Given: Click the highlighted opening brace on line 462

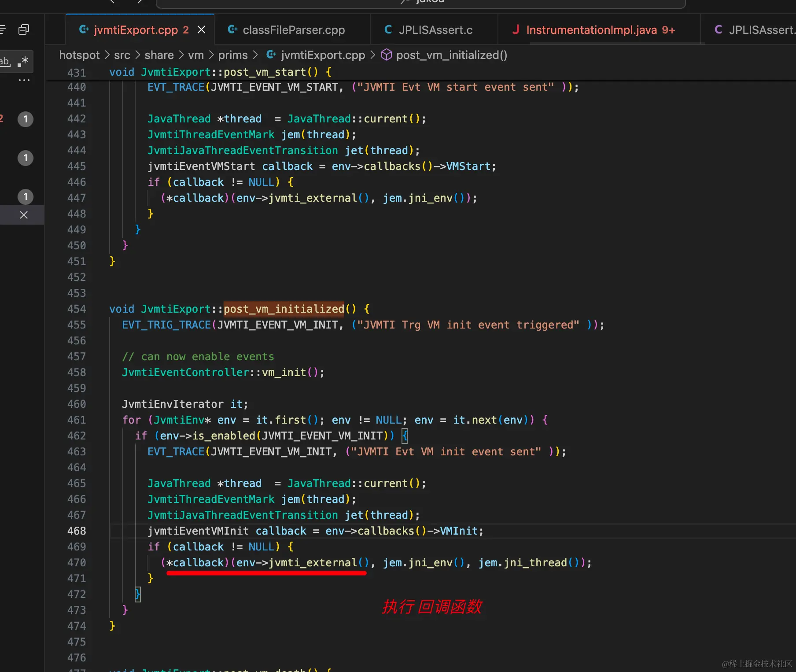Looking at the screenshot, I should [405, 436].
